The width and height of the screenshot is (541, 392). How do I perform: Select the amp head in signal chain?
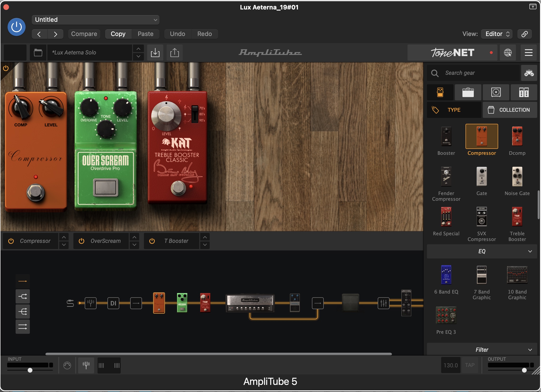(250, 303)
